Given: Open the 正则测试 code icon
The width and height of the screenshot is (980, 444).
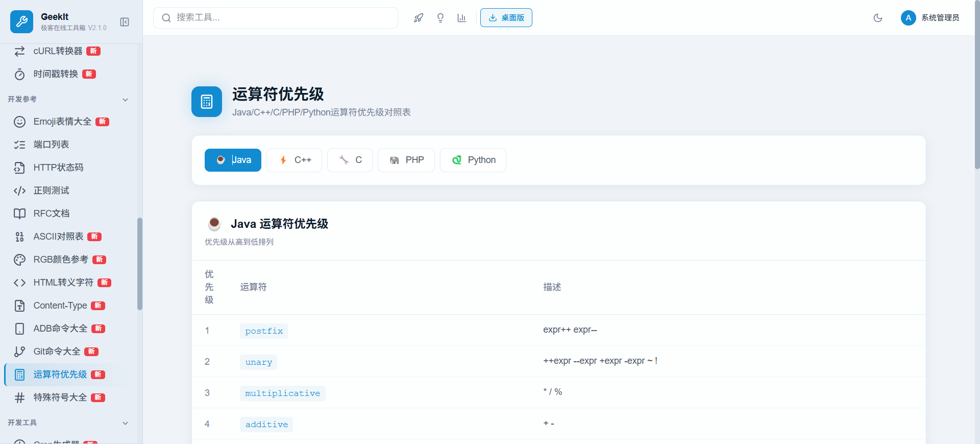Looking at the screenshot, I should tap(19, 191).
